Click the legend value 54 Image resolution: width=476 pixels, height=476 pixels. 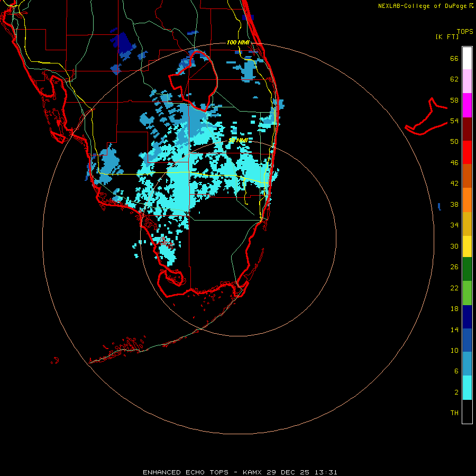click(454, 121)
